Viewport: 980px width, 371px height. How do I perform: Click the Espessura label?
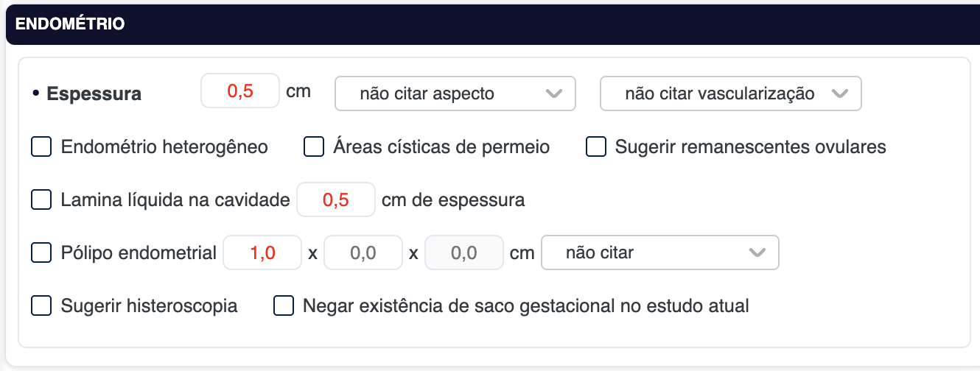click(94, 94)
